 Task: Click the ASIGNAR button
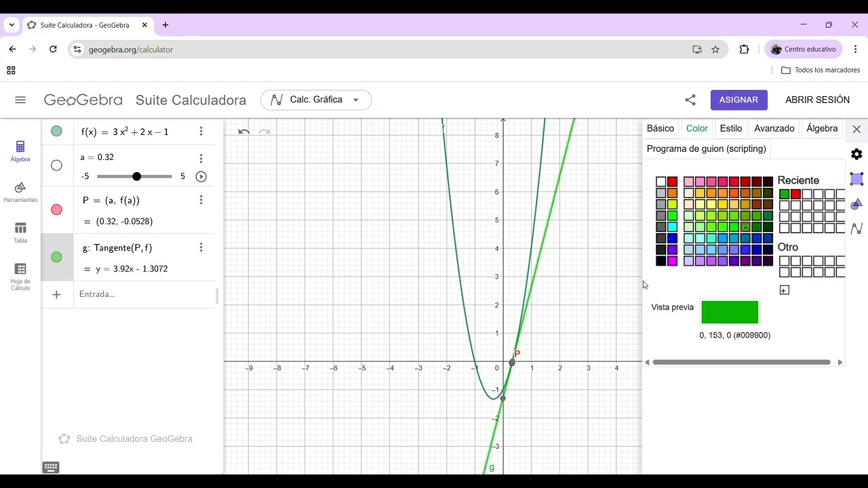coord(738,100)
